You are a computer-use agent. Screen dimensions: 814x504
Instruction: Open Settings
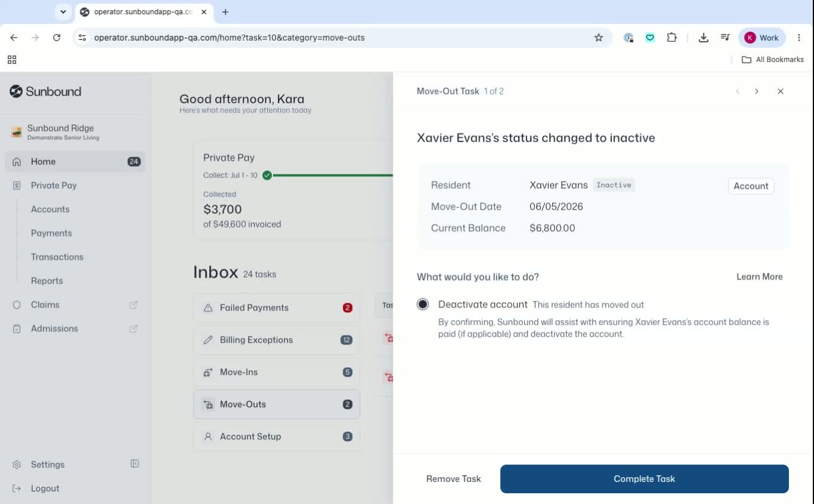[x=48, y=465]
